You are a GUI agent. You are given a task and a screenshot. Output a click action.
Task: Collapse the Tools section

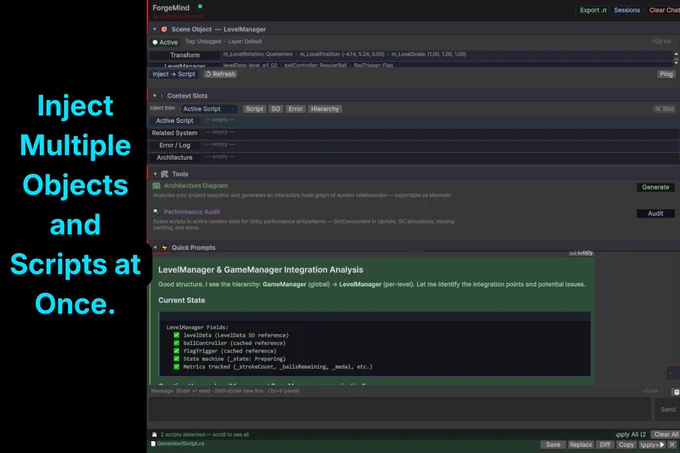coord(155,174)
